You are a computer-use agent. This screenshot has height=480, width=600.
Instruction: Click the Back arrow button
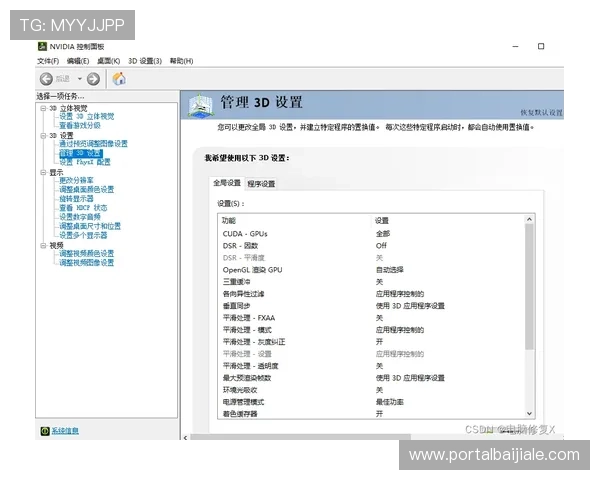coord(46,79)
